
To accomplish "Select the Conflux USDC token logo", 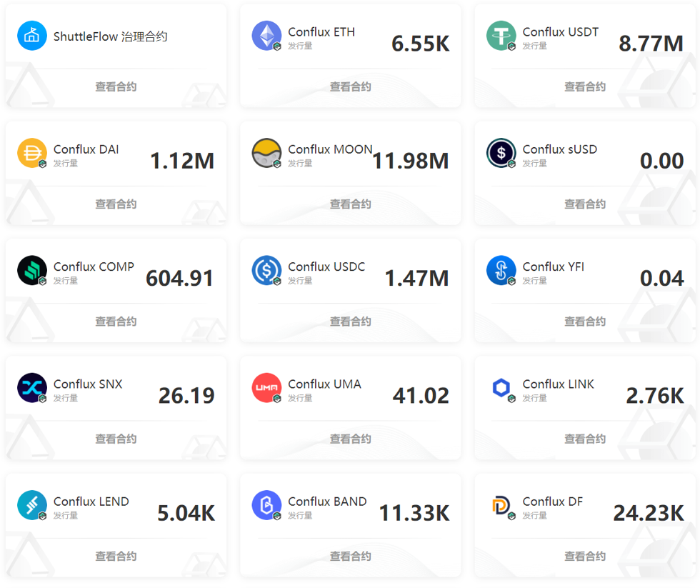I will [265, 270].
